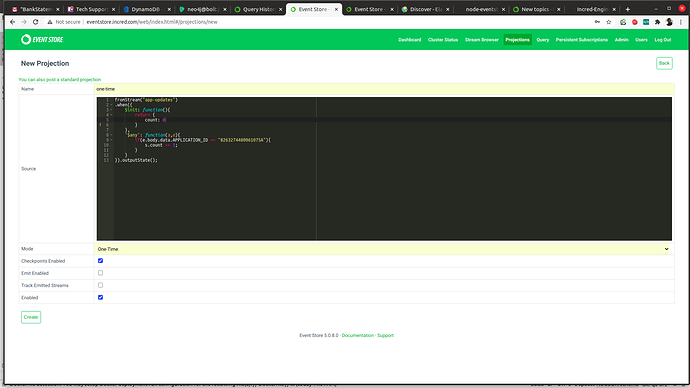
Task: Bookmark this page with the star icon
Action: [609, 22]
